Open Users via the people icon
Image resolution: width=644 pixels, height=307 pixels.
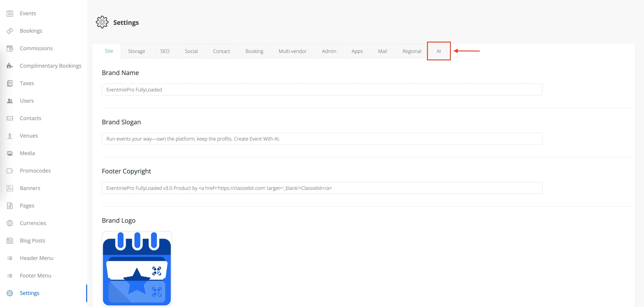pyautogui.click(x=10, y=101)
